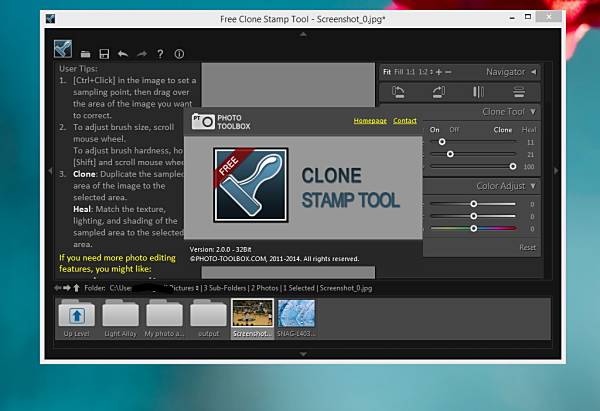Click the "Version: 2.0.0 - 32Bit" text
Viewport: 600px width, 411px height.
click(x=220, y=250)
